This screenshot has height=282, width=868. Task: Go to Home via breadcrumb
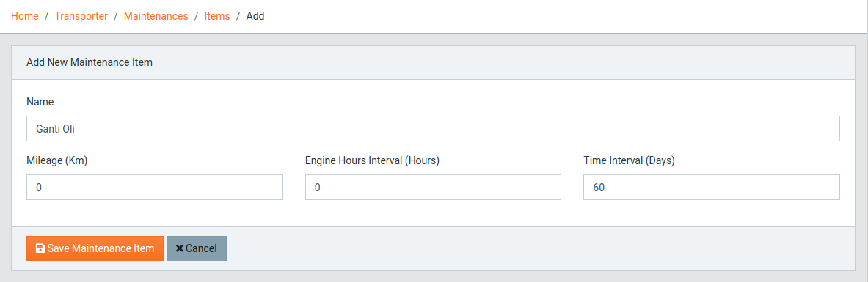click(x=25, y=16)
